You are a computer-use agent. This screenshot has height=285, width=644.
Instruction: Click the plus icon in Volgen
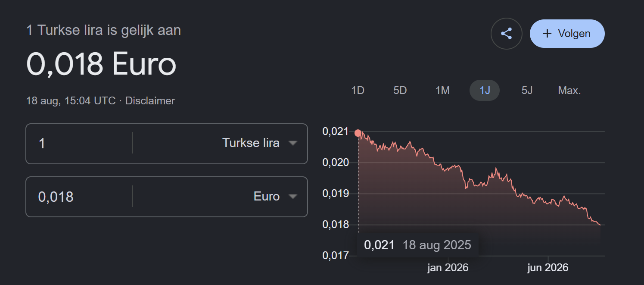point(547,34)
